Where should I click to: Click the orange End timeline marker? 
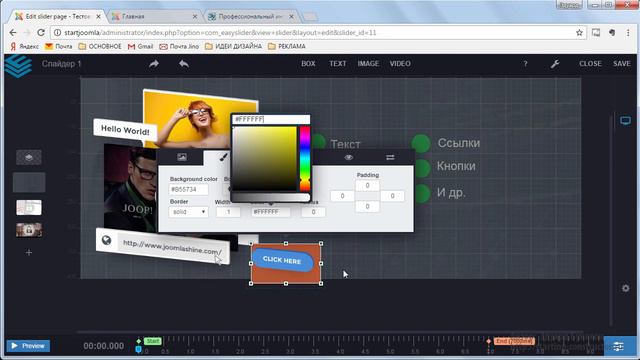[514, 341]
